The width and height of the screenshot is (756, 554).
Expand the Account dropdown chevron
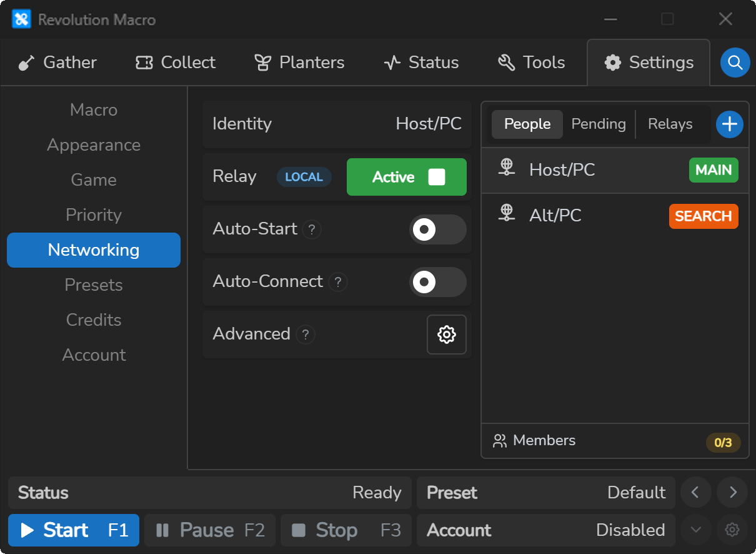[x=695, y=530]
